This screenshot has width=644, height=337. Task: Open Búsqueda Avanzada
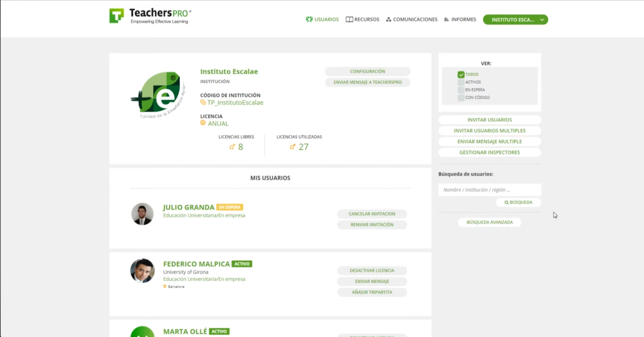coord(490,222)
